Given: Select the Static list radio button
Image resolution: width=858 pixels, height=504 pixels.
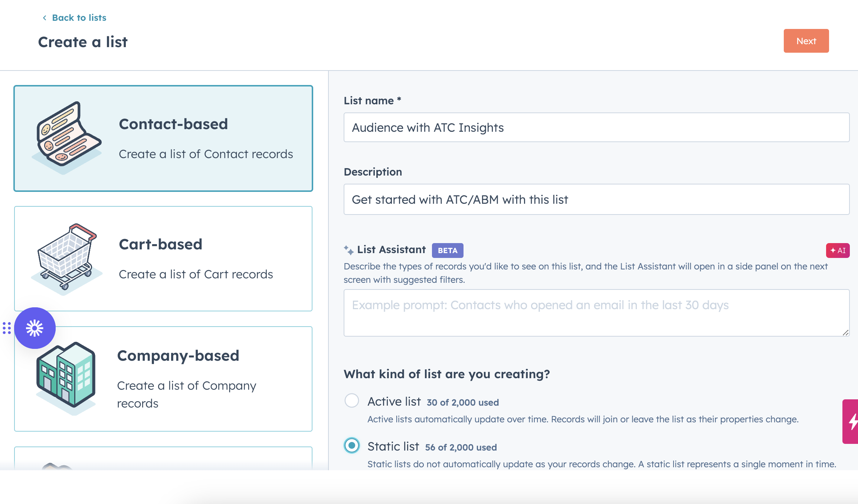Looking at the screenshot, I should [x=352, y=445].
